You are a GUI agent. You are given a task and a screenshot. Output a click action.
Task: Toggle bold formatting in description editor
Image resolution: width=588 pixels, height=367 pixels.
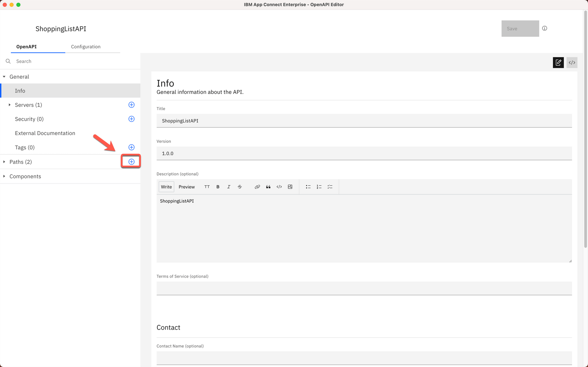coord(218,187)
